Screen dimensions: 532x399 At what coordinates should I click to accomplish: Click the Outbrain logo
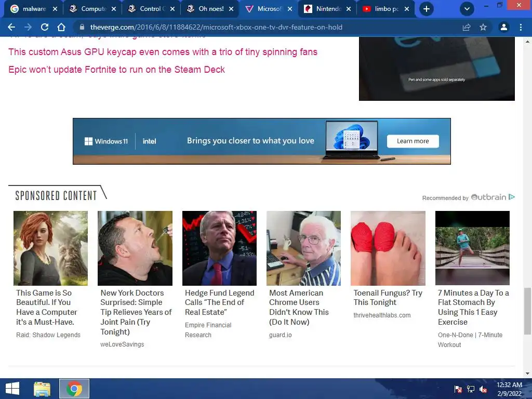click(488, 197)
